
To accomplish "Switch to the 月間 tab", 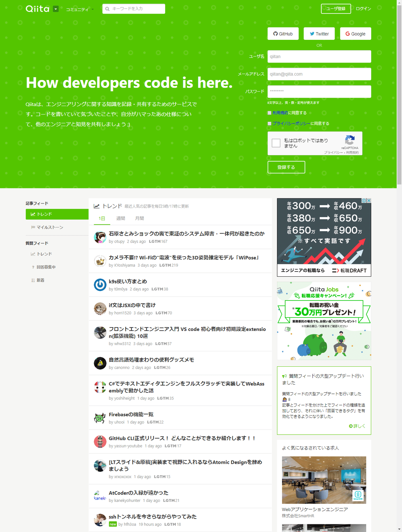I will pos(139,218).
